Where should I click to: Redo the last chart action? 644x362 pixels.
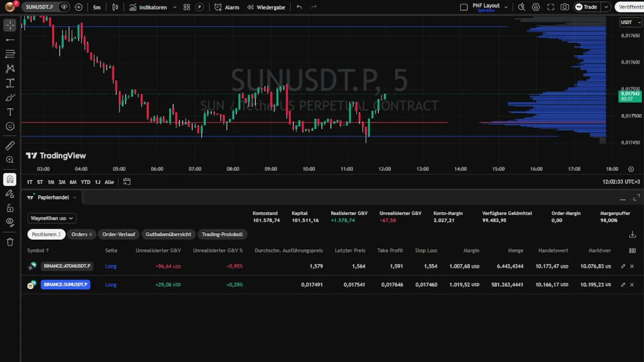[x=314, y=7]
